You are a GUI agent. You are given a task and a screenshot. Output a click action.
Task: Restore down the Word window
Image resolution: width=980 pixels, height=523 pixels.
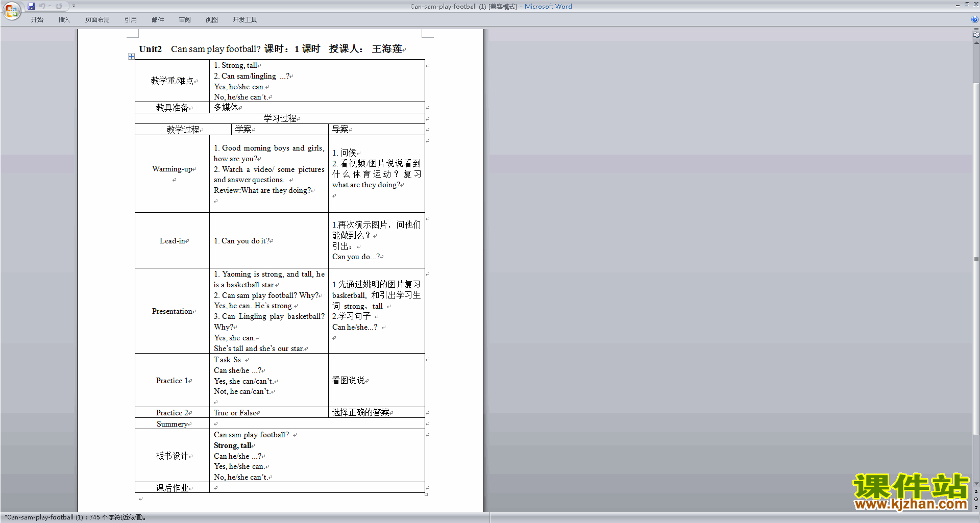point(967,4)
